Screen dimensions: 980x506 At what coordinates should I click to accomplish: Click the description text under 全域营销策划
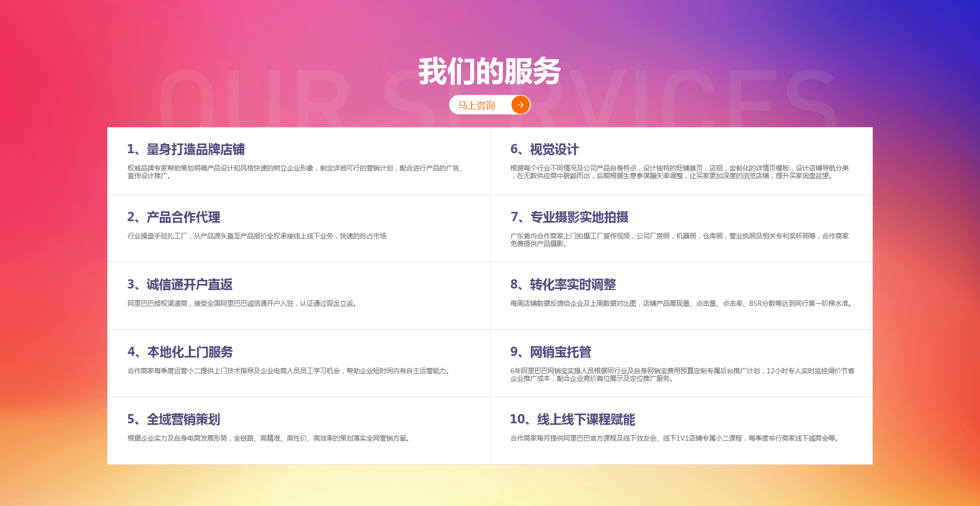tap(269, 438)
